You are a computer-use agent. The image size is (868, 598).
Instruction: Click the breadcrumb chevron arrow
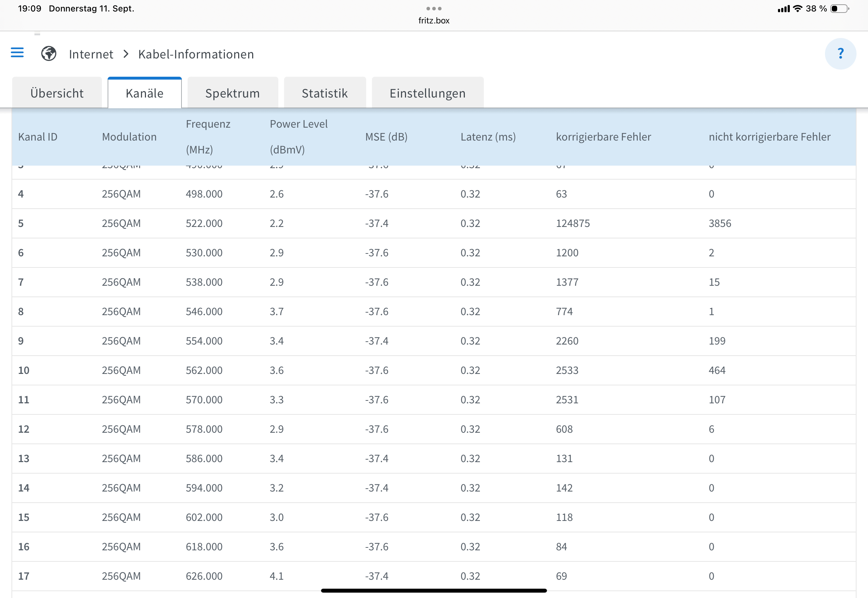(x=126, y=54)
